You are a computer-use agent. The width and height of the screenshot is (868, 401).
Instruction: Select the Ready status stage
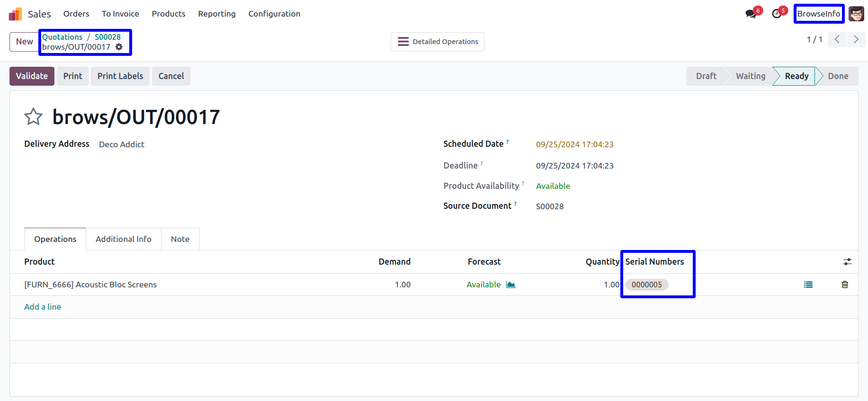tap(796, 76)
